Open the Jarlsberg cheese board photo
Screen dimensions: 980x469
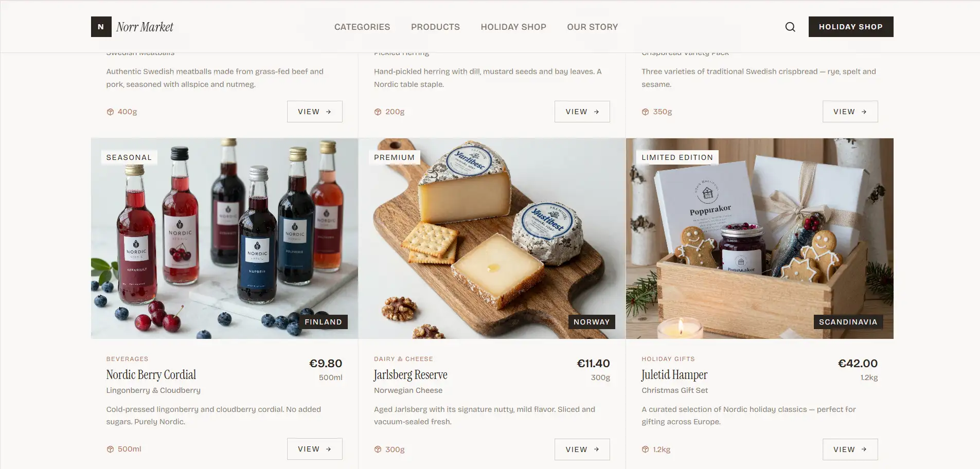click(x=492, y=239)
